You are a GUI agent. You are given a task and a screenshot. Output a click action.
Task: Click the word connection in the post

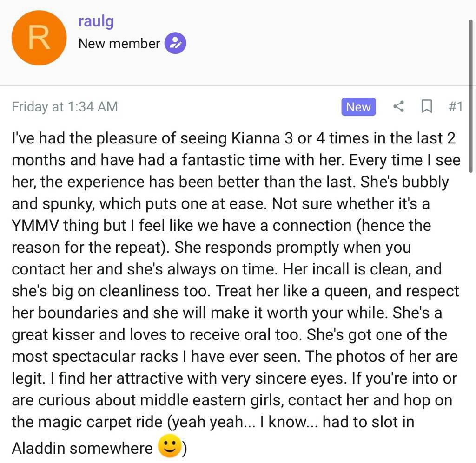click(311, 226)
